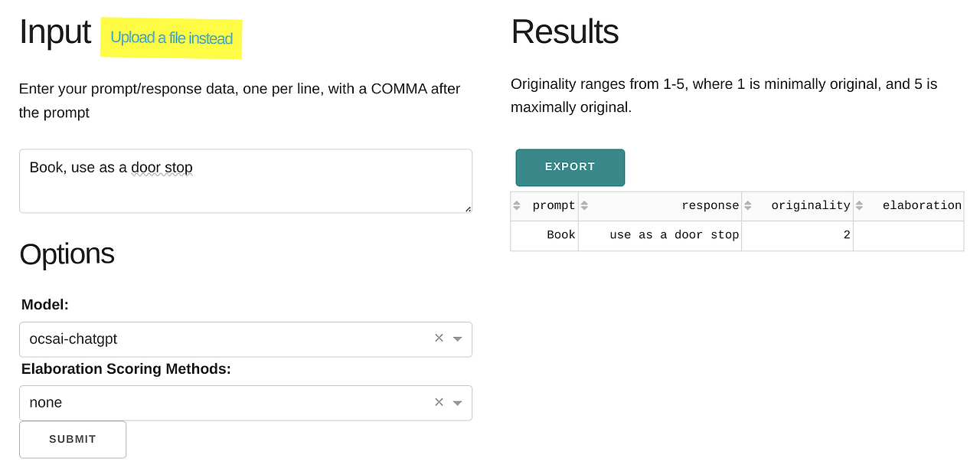
Task: Click the empty elaboration result cell
Action: [x=908, y=235]
